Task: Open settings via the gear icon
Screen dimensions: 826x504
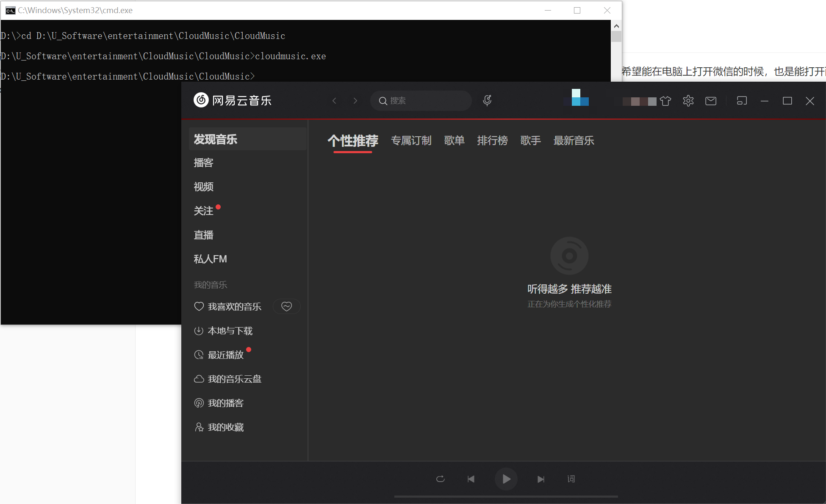Action: click(687, 101)
